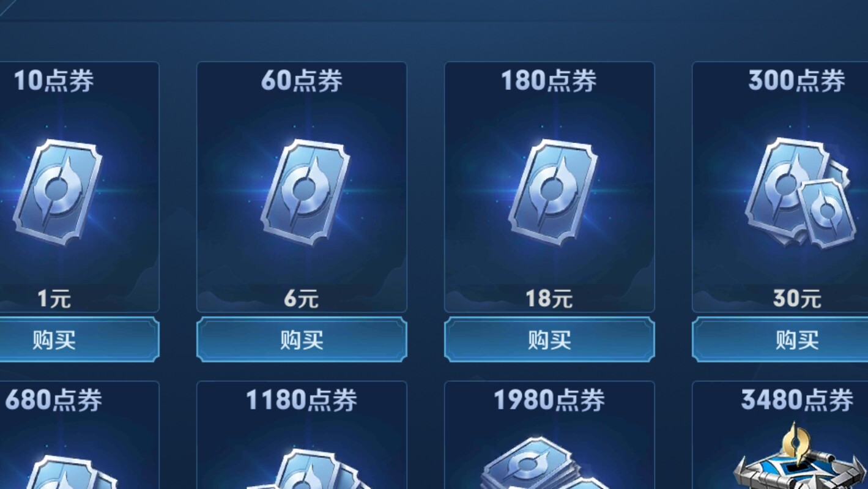Select the 1180点券 card title
The height and width of the screenshot is (489, 868).
coord(302,400)
